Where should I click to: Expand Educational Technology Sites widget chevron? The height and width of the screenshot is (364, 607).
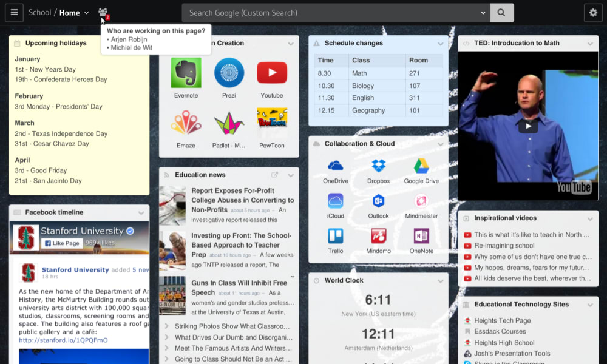590,305
